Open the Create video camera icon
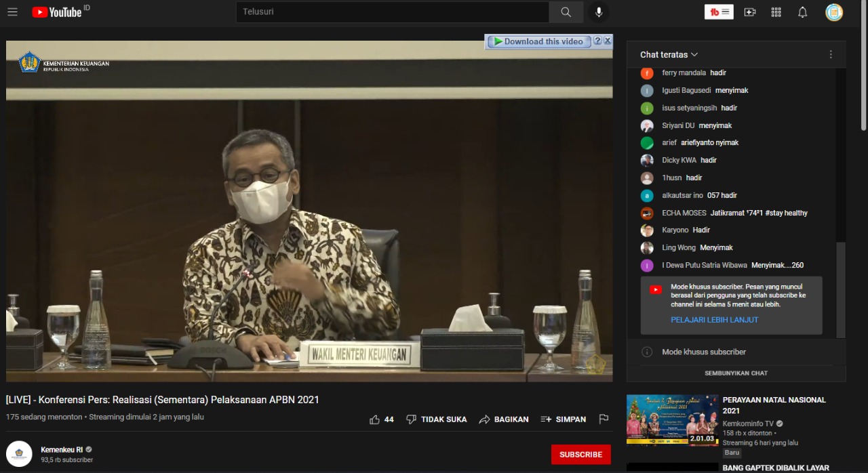 [749, 12]
